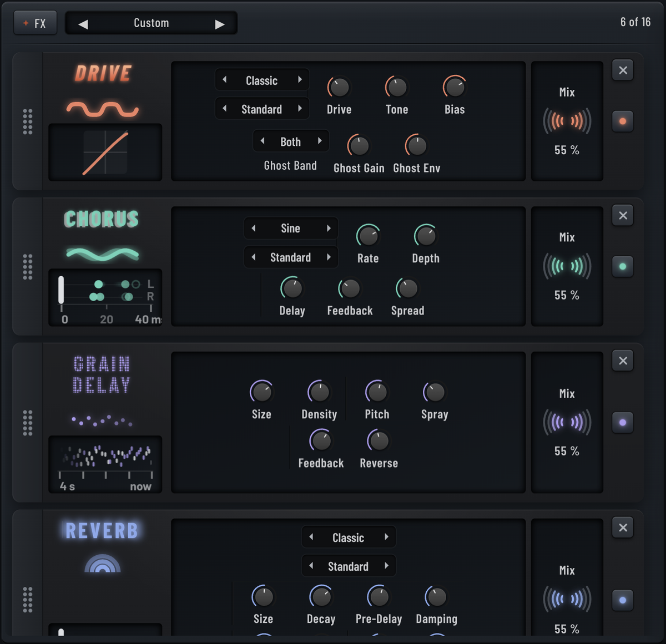Viewport: 666px width, 644px height.
Task: Select next Drive mode after Standard
Action: [x=300, y=109]
